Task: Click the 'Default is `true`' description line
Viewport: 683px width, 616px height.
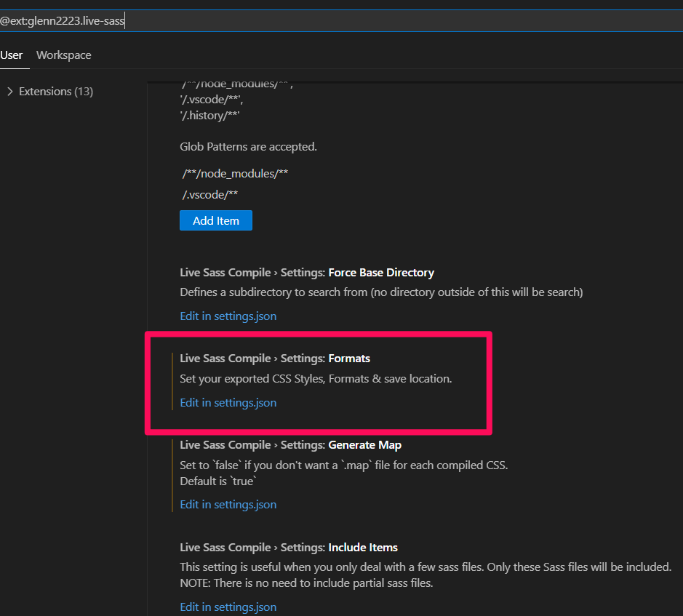Action: coord(218,481)
